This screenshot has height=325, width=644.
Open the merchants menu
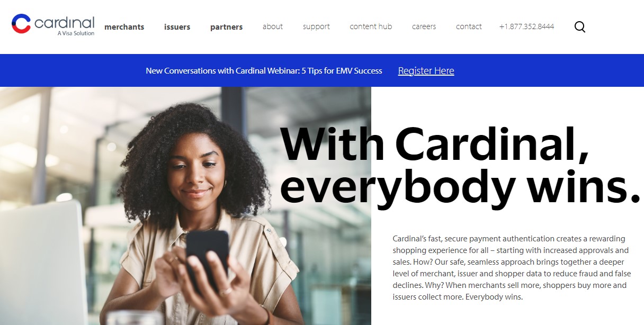point(124,27)
